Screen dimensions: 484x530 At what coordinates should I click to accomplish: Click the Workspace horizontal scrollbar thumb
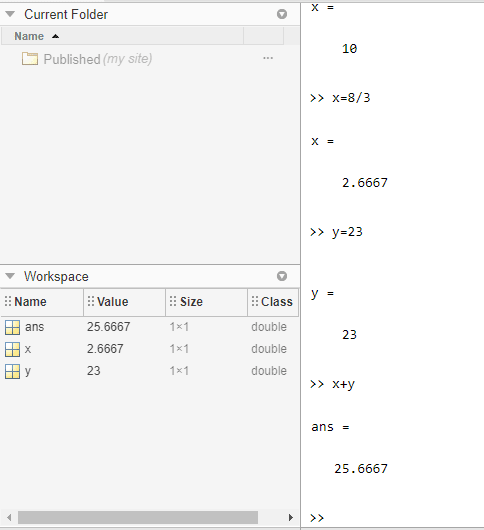pos(138,517)
